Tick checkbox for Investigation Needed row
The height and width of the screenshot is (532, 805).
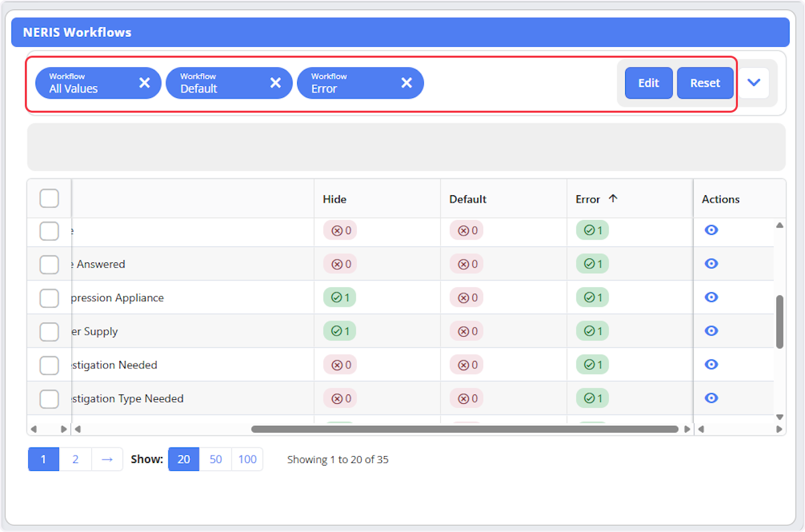[x=49, y=365]
